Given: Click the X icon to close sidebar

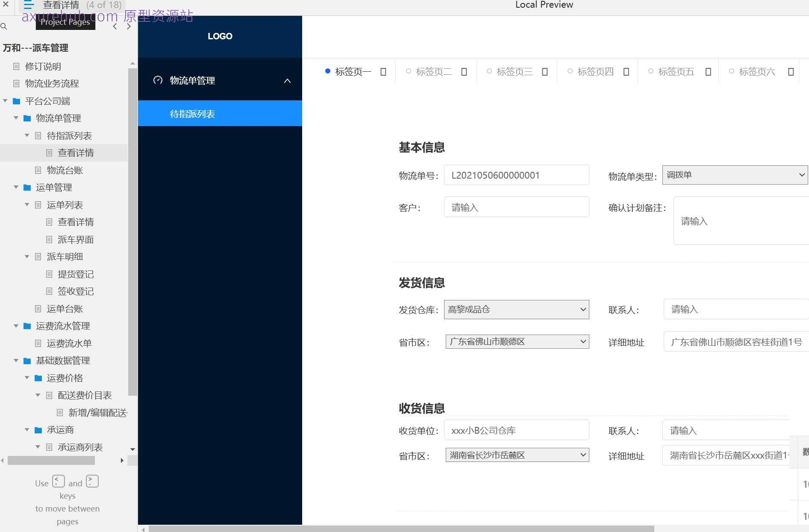Looking at the screenshot, I should pos(6,5).
